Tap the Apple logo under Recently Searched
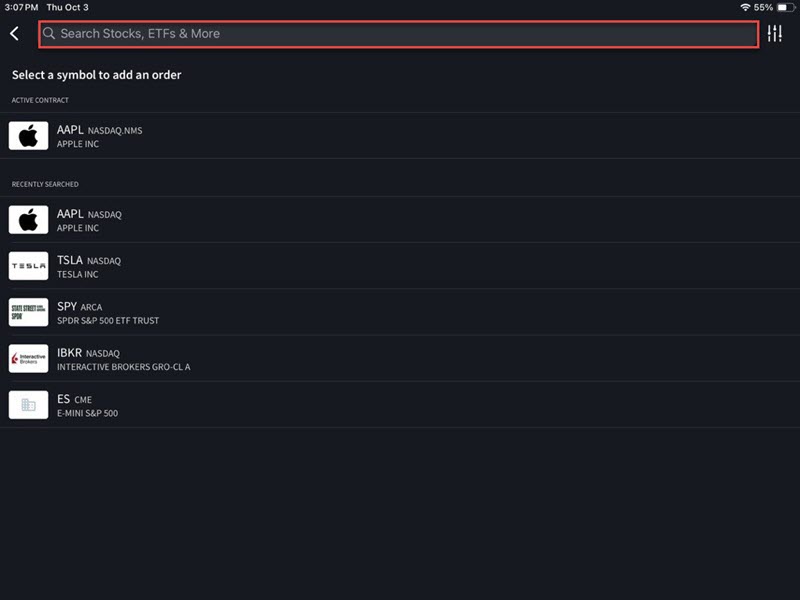This screenshot has height=600, width=800. click(28, 219)
